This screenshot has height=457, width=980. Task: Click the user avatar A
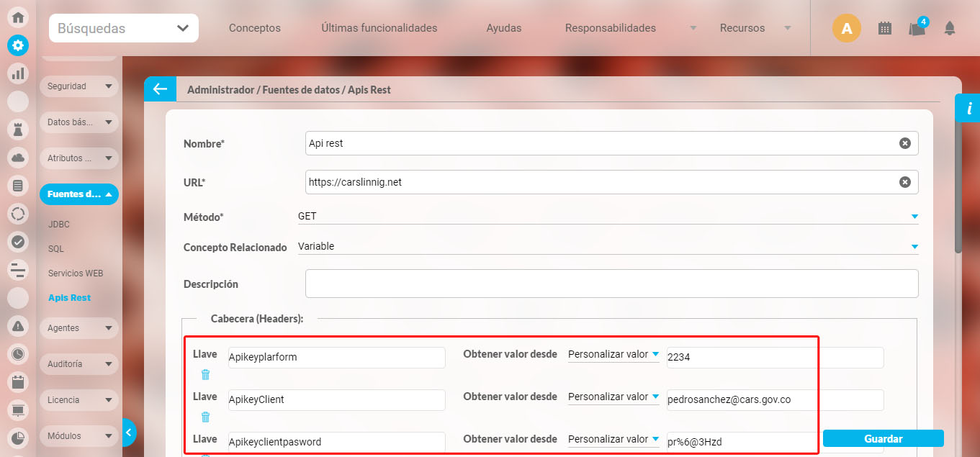point(847,29)
